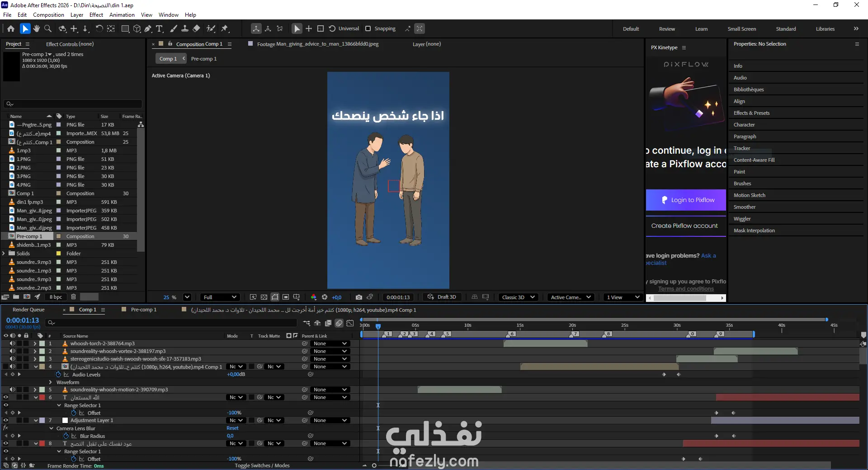
Task: Open the Effect menu
Action: [96, 15]
